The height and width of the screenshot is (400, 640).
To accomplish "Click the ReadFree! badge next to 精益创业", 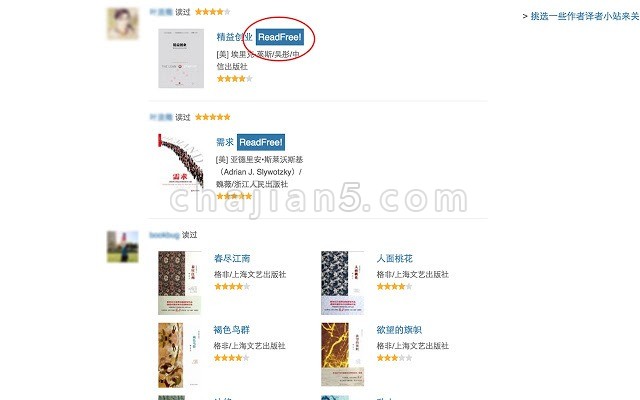I will pos(280,37).
